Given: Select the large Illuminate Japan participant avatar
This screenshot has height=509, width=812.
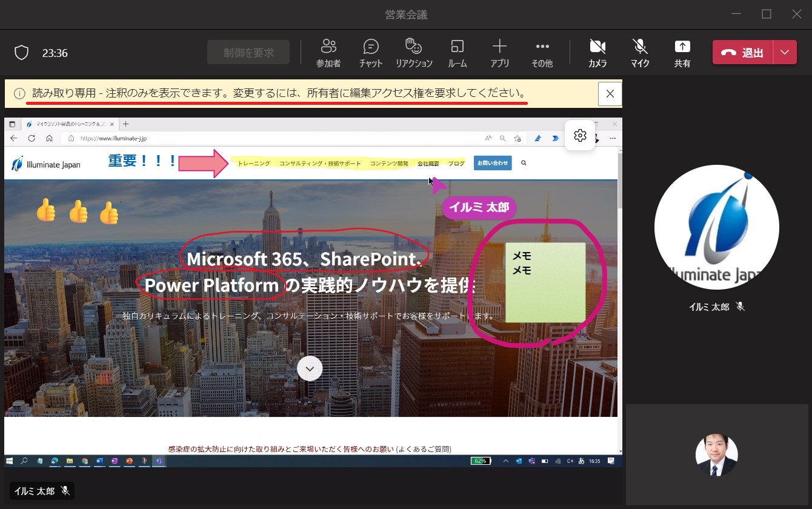Looking at the screenshot, I should point(717,227).
